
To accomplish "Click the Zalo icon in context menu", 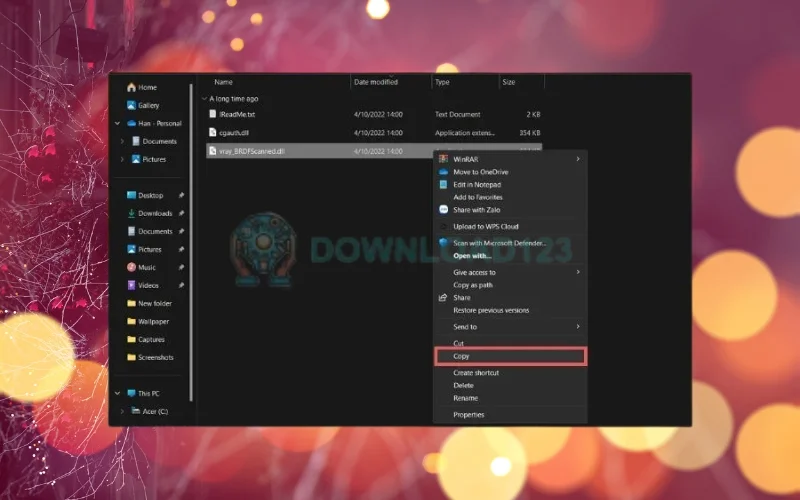I will pos(443,209).
